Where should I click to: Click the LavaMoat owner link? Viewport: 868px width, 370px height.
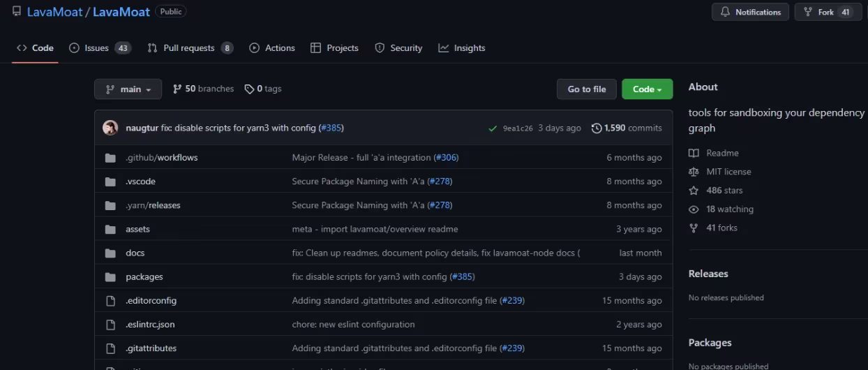(54, 12)
